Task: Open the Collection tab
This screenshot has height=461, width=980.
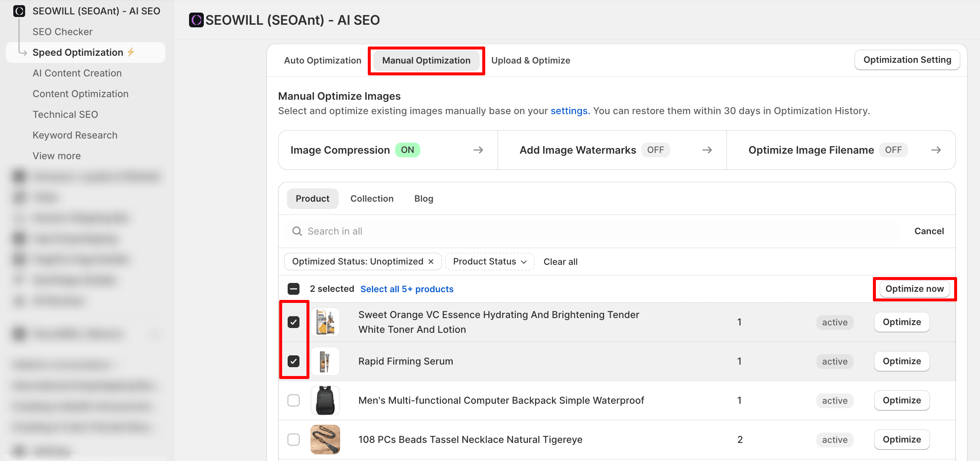Action: click(x=371, y=198)
